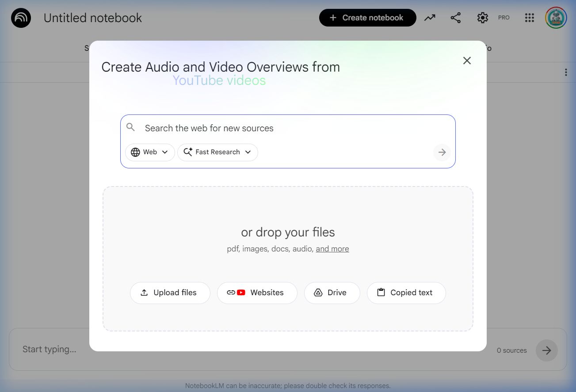Open the "and more" file types link
Image resolution: width=576 pixels, height=392 pixels.
332,249
